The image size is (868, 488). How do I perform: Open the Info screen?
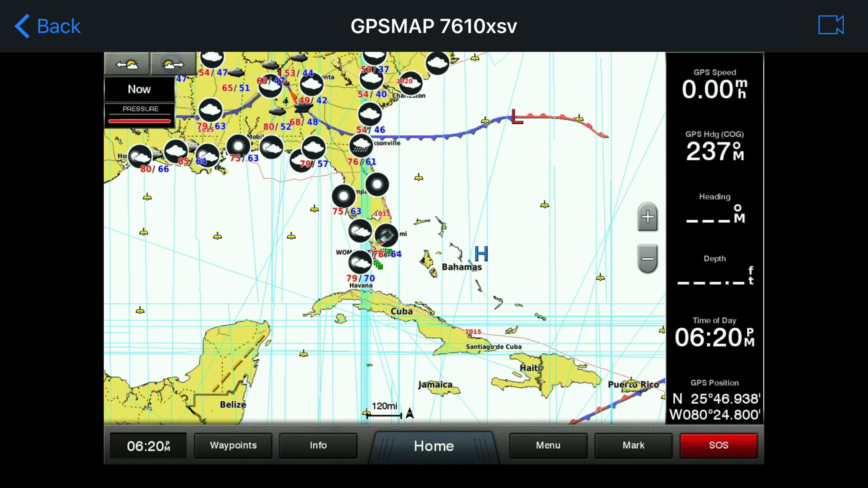pyautogui.click(x=318, y=445)
